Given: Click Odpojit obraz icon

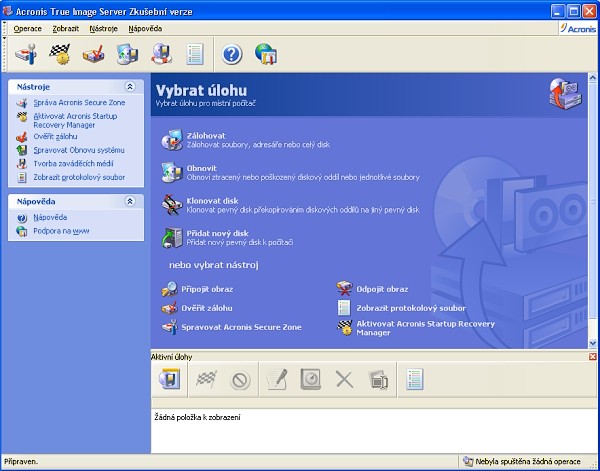Looking at the screenshot, I should (x=345, y=289).
